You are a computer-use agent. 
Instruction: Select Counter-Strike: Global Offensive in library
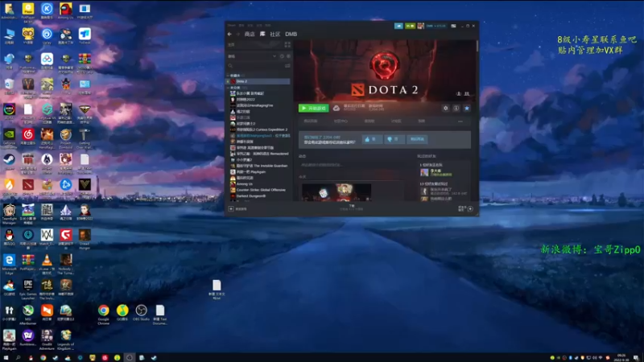tap(258, 190)
